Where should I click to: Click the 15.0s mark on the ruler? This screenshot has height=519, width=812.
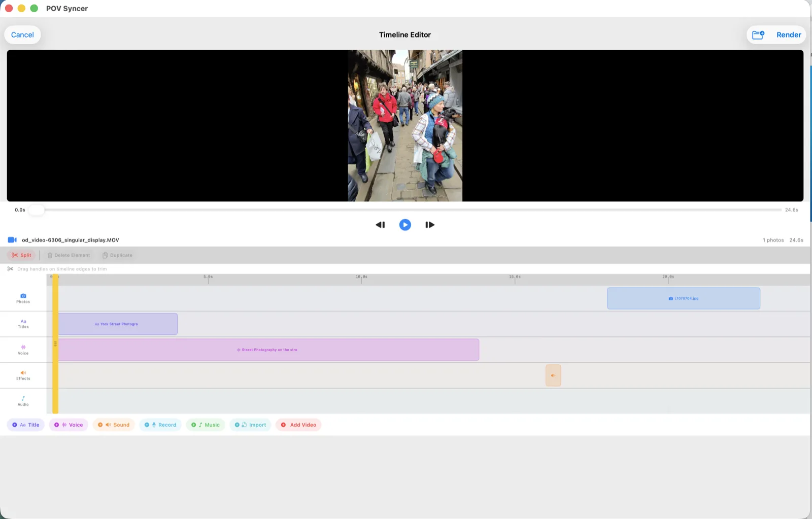(515, 278)
